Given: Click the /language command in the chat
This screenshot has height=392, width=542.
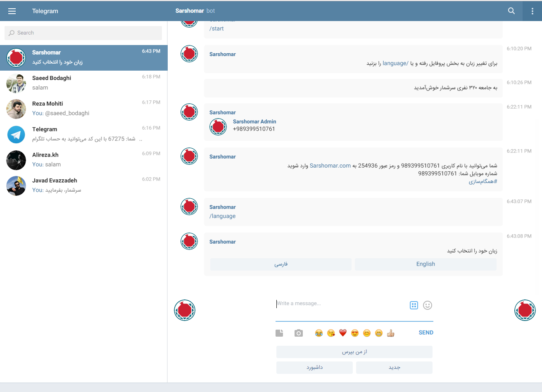Looking at the screenshot, I should tap(223, 216).
